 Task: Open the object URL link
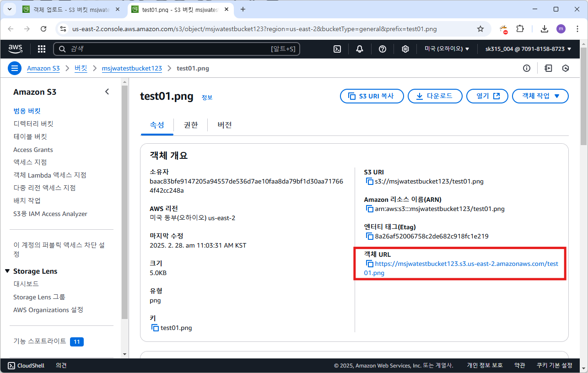point(461,268)
